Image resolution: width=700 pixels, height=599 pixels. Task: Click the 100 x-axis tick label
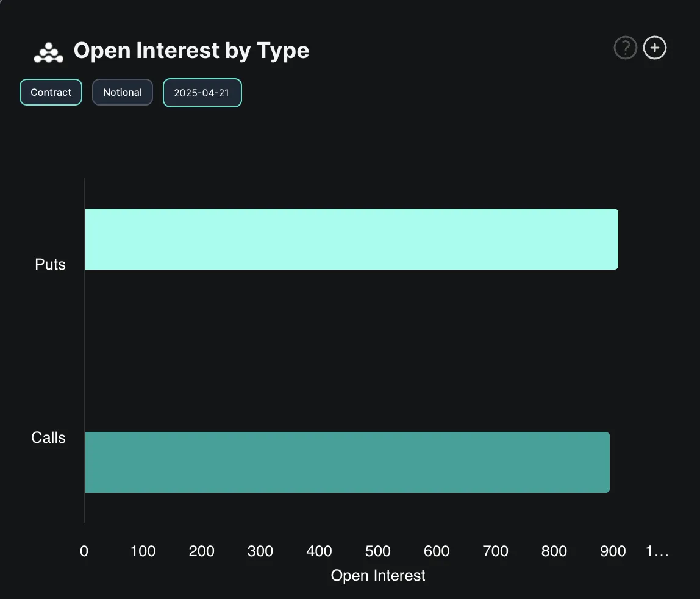coord(143,551)
